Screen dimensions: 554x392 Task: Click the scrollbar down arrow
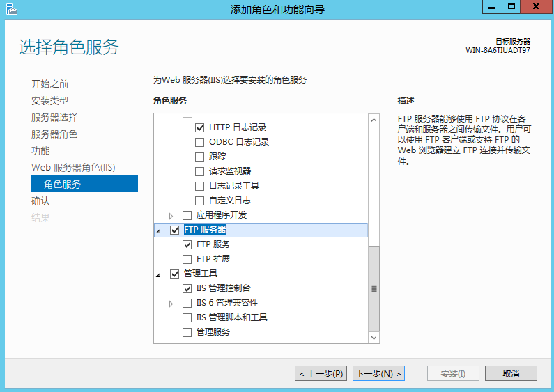click(x=374, y=337)
